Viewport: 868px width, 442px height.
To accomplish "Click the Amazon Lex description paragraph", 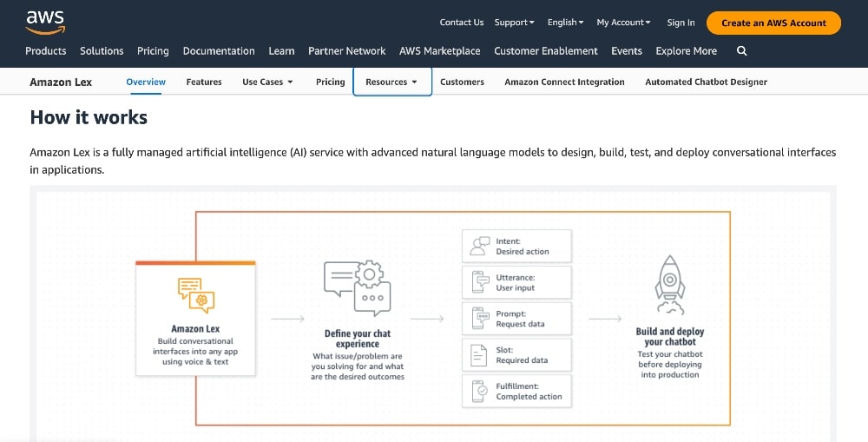I will click(433, 161).
